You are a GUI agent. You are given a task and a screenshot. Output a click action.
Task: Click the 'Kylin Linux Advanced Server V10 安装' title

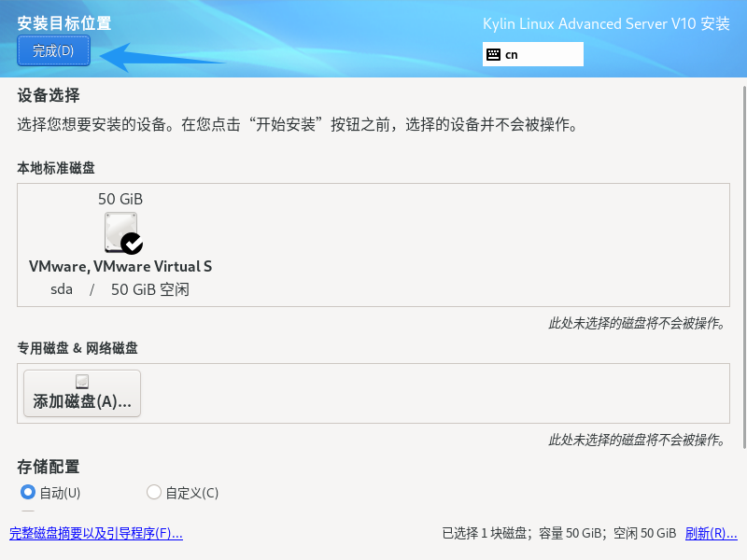click(x=606, y=24)
